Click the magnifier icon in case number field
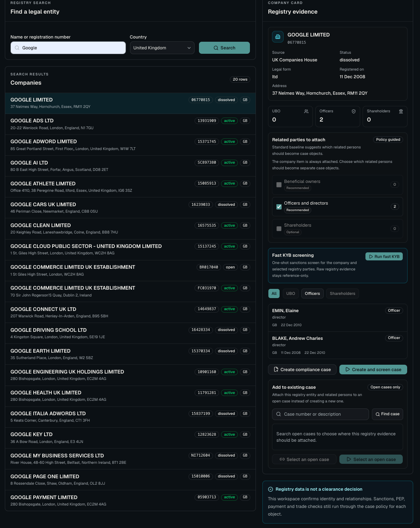The image size is (420, 528). click(278, 414)
